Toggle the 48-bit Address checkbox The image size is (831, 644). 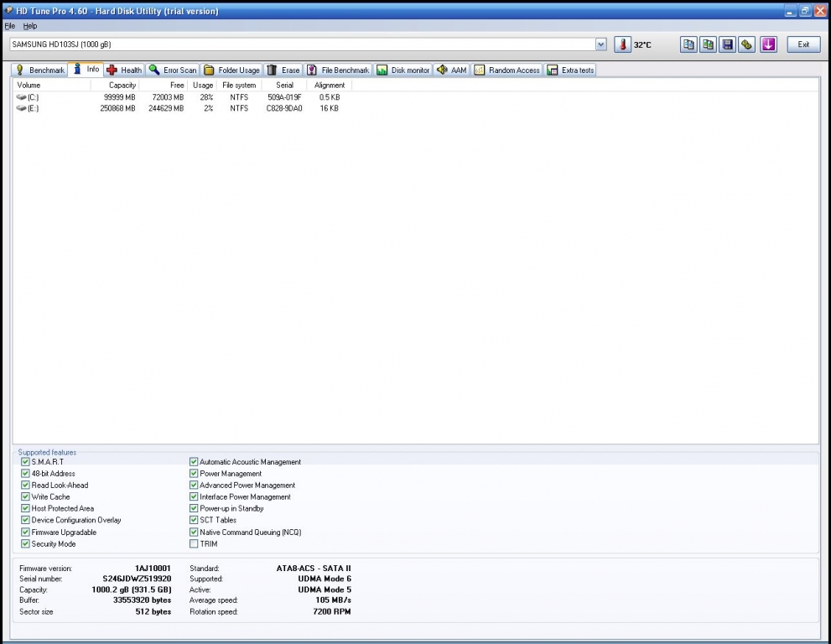click(25, 473)
